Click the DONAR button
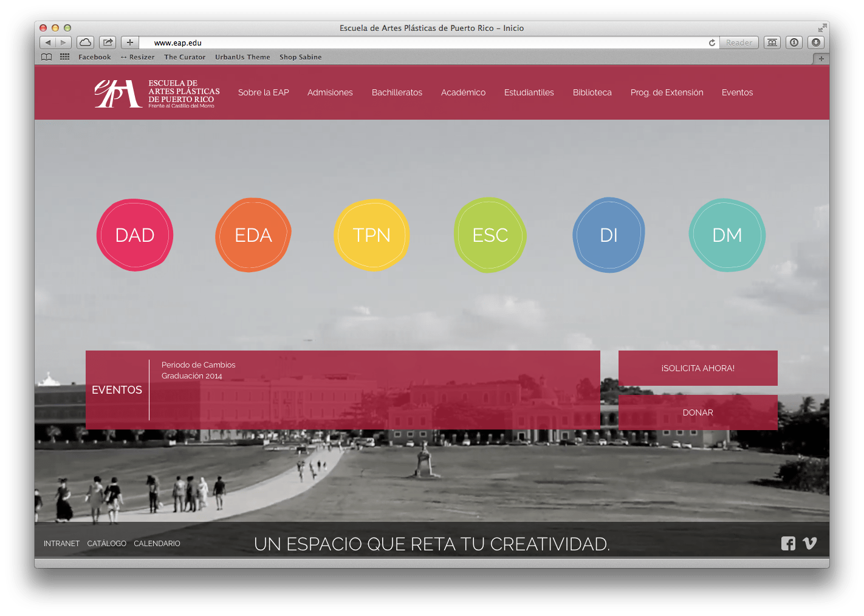This screenshot has width=864, height=616. [698, 412]
